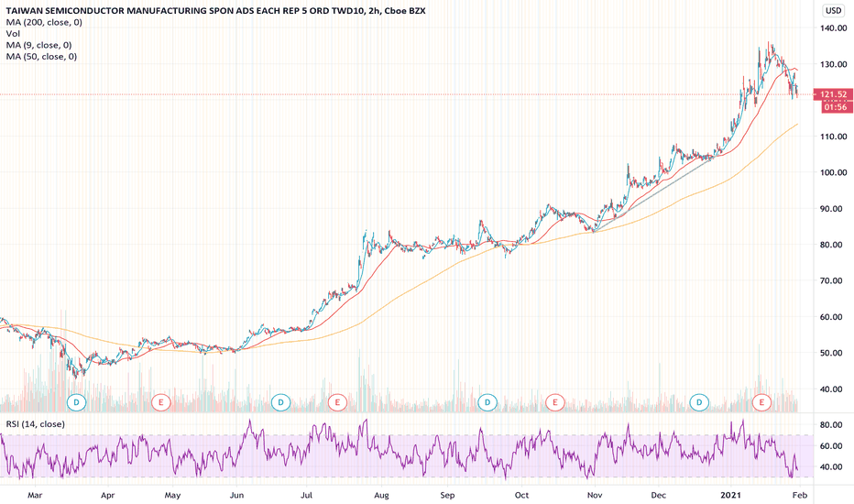Click the Oct label on time axis
The image size is (854, 504).
(521, 495)
